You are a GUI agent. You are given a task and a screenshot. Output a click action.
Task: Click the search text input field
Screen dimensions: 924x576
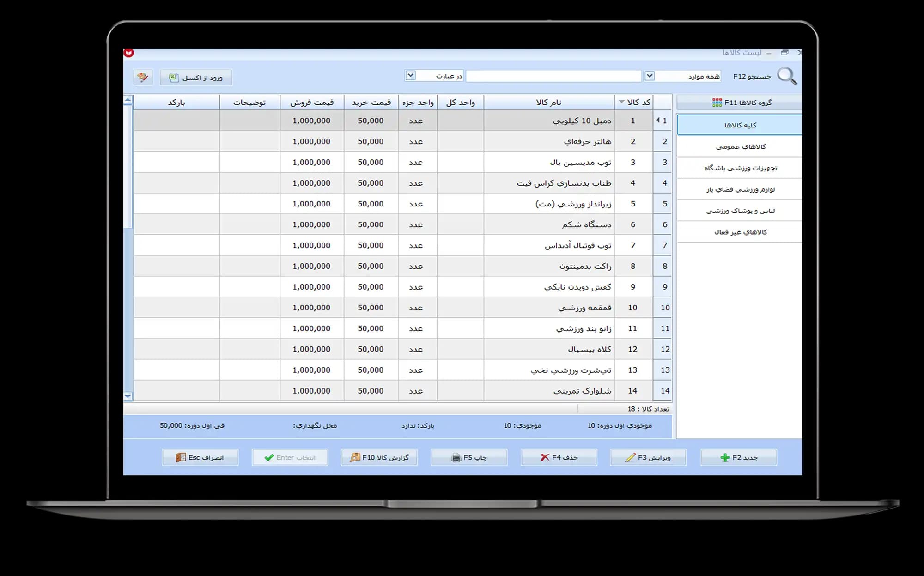coord(553,76)
